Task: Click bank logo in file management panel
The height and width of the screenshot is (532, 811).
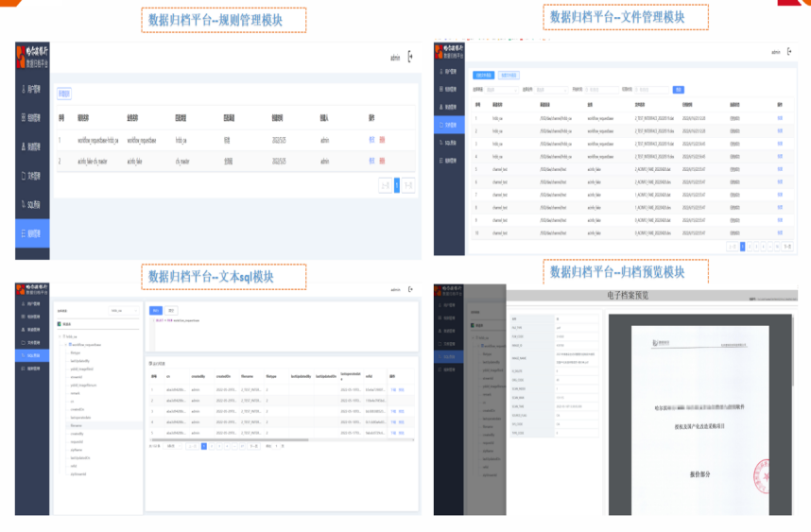Action: pos(449,52)
